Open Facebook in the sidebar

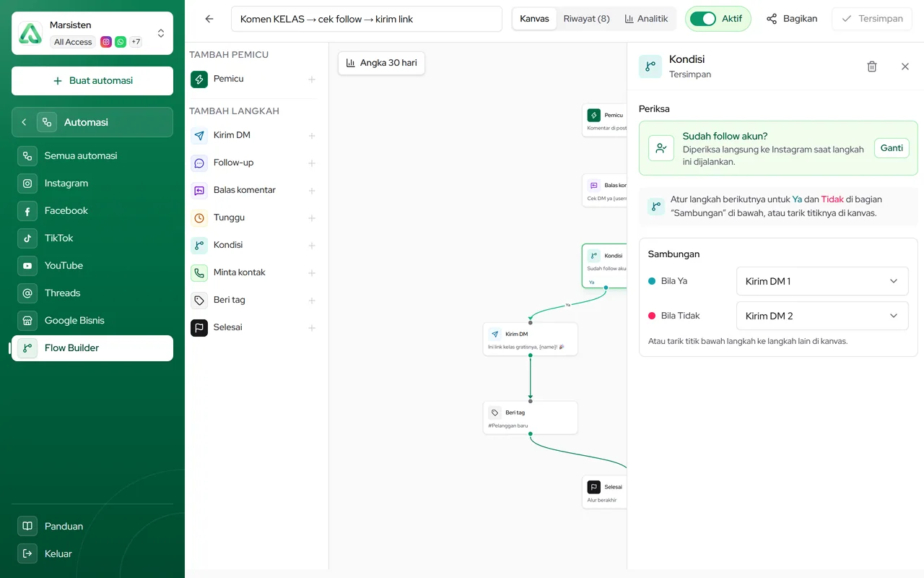coord(92,211)
